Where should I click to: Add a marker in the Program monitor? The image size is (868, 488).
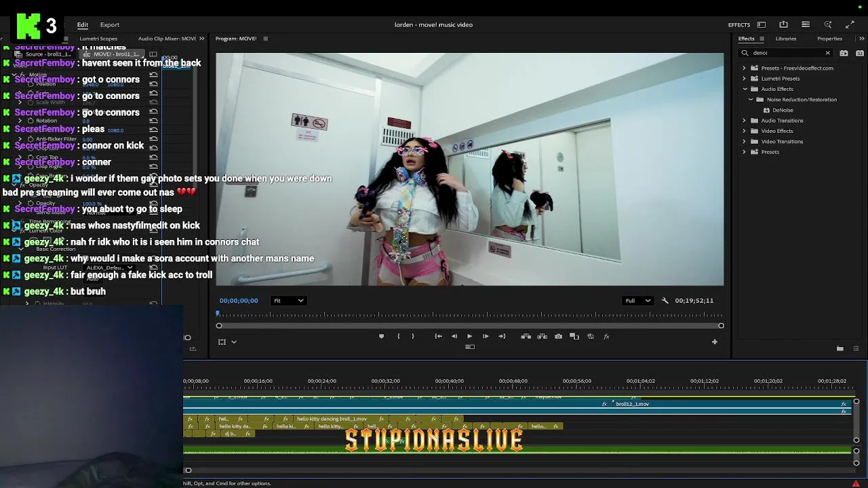coord(381,336)
